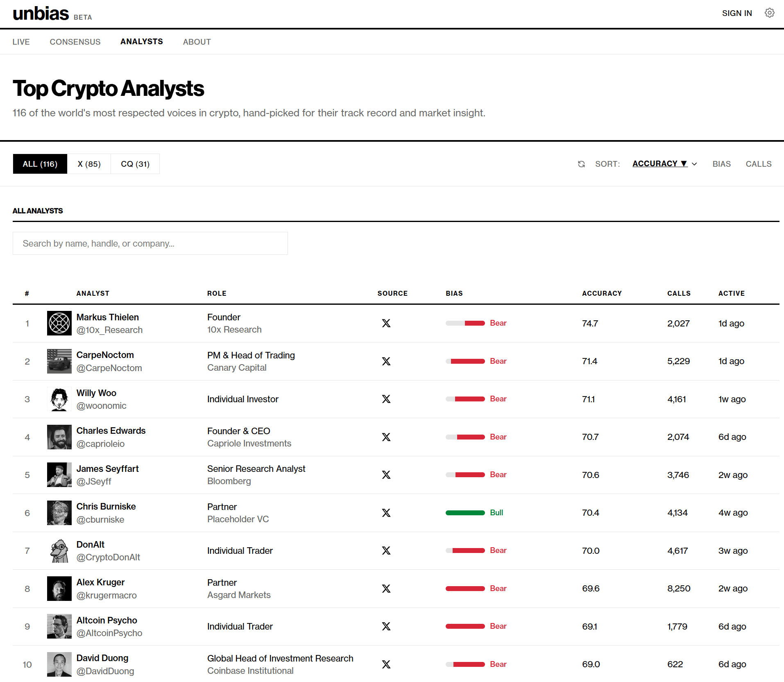The width and height of the screenshot is (784, 682).
Task: Select the ANALYSTS tab
Action: point(142,41)
